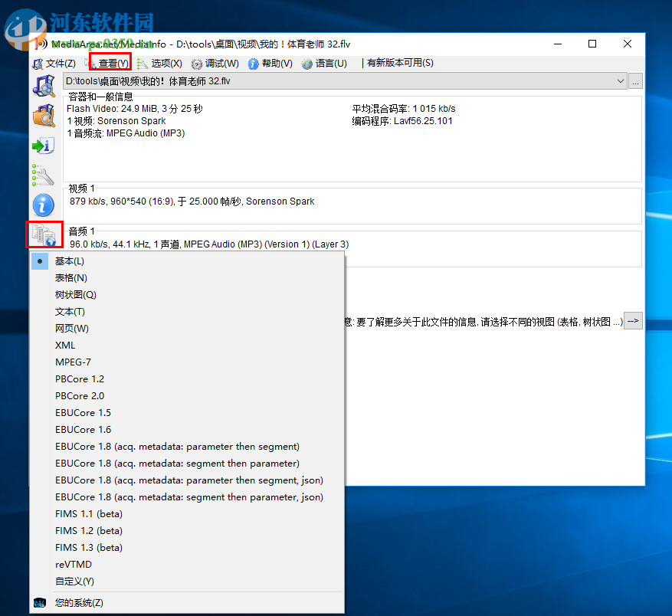Open a media file with the magnifier-note icon
This screenshot has width=672, height=616.
click(x=44, y=87)
